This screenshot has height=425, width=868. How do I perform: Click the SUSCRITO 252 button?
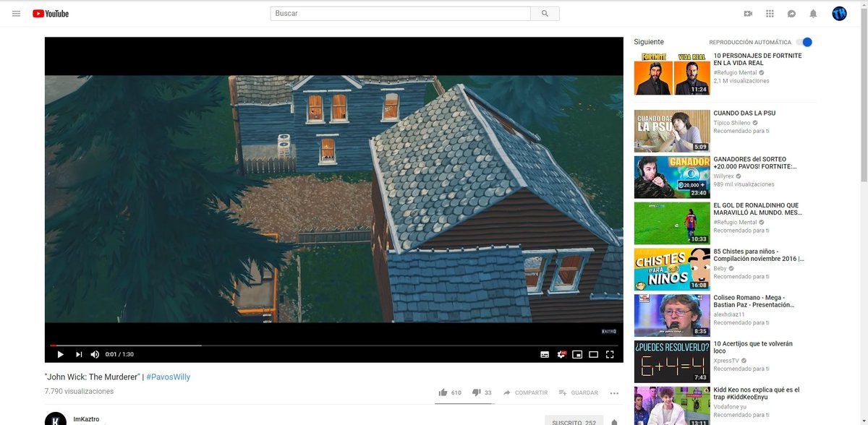click(x=574, y=422)
